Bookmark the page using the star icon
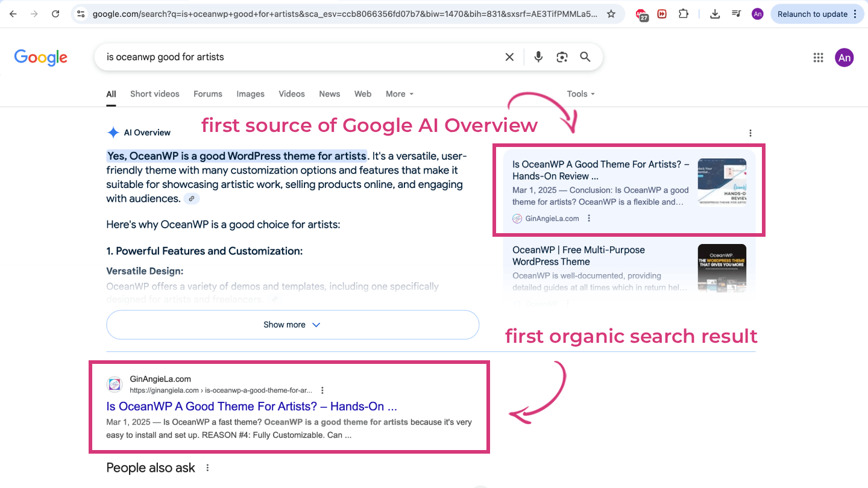The width and height of the screenshot is (868, 488). click(x=611, y=13)
